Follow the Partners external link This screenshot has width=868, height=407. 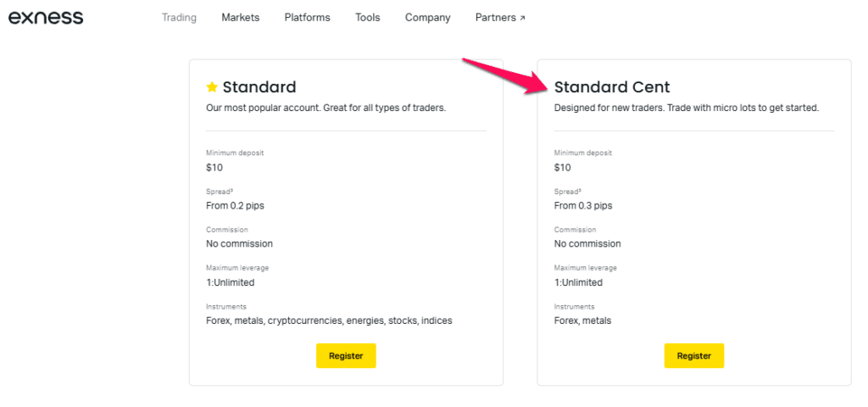pos(500,18)
